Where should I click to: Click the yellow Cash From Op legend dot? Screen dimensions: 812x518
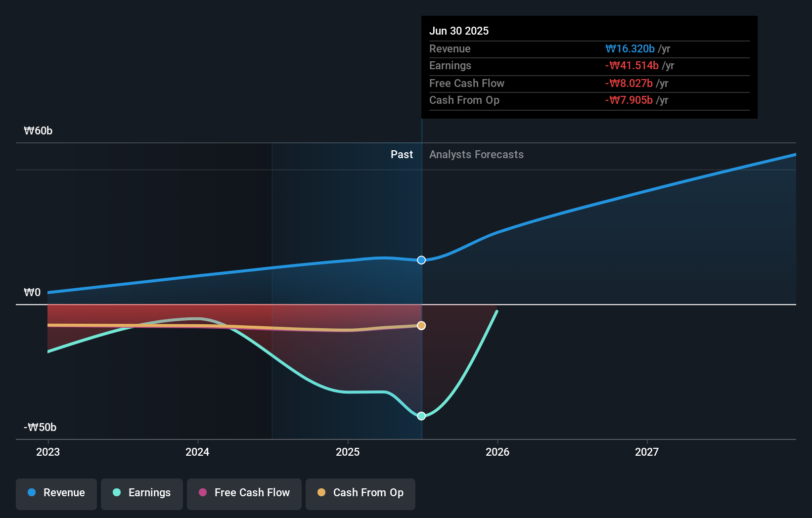321,492
